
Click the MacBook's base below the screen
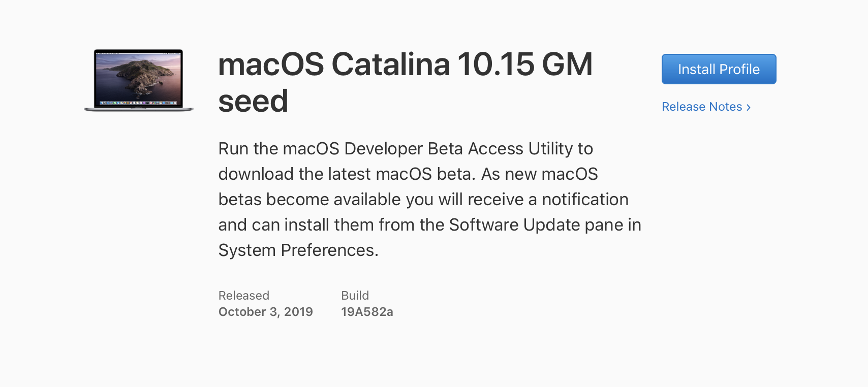[138, 109]
